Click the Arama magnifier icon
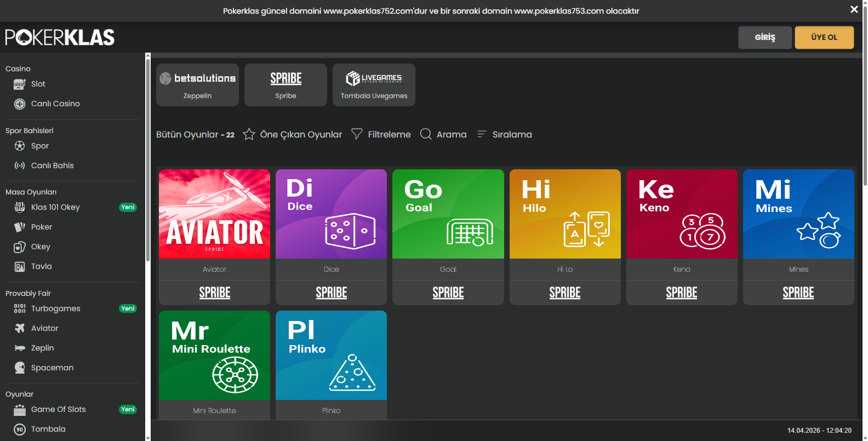Screen dimensions: 868x441 (x=426, y=134)
